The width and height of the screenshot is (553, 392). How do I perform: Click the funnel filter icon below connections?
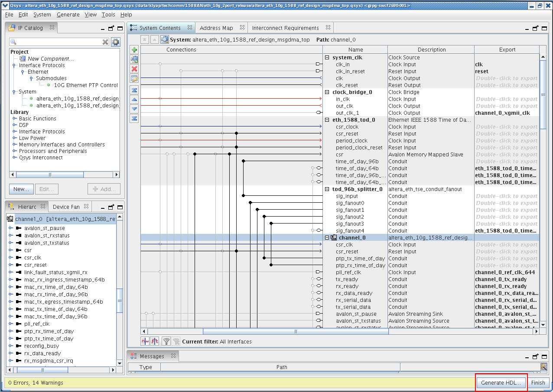(x=166, y=341)
